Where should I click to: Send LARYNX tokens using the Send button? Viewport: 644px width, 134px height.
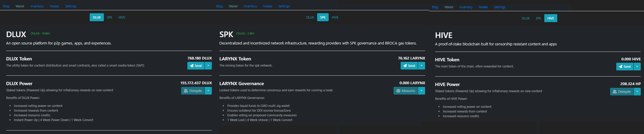pos(409,66)
